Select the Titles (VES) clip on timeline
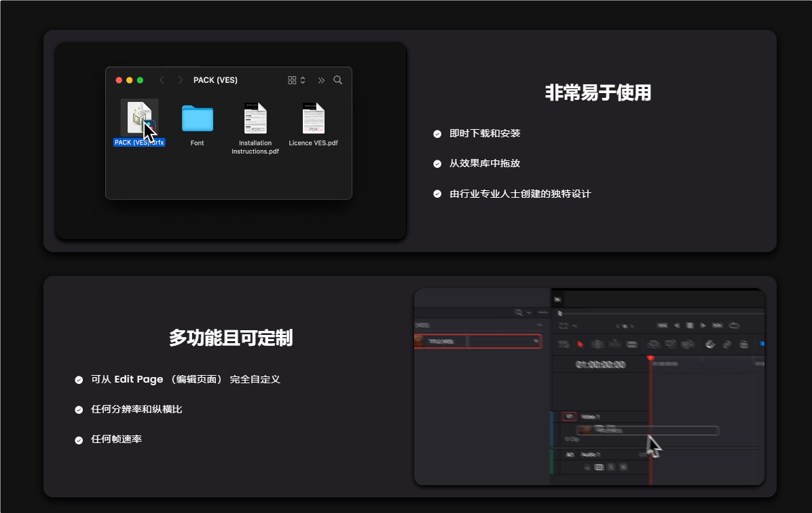Screen dimensions: 812x513 click(x=647, y=430)
